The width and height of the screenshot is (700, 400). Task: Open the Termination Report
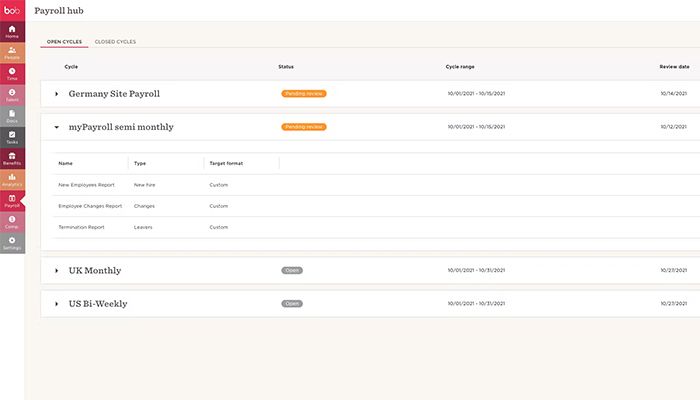click(x=81, y=227)
